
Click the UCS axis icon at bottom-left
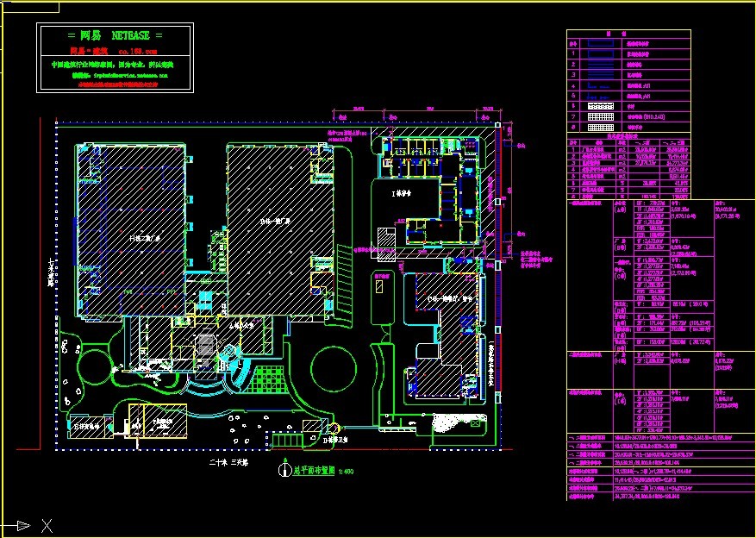pos(24,524)
